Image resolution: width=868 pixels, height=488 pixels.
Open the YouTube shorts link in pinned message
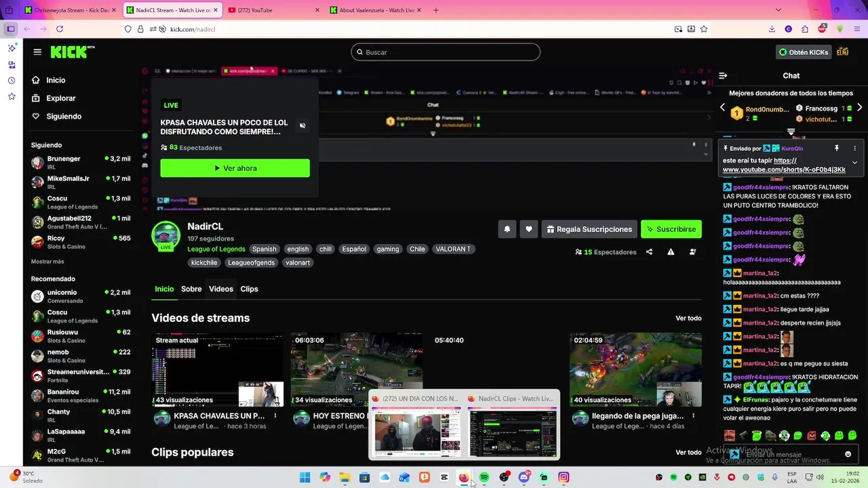pos(784,165)
